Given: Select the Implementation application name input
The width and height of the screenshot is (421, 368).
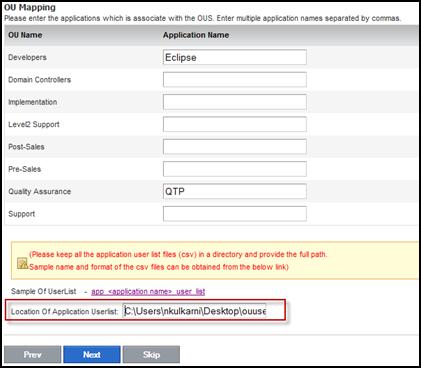Looking at the screenshot, I should coord(235,102).
